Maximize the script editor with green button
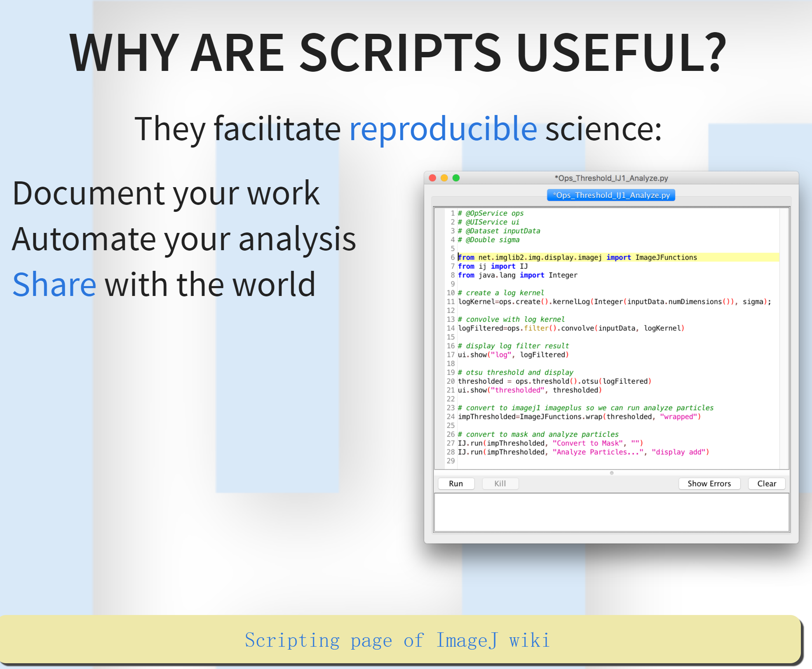 tap(456, 178)
